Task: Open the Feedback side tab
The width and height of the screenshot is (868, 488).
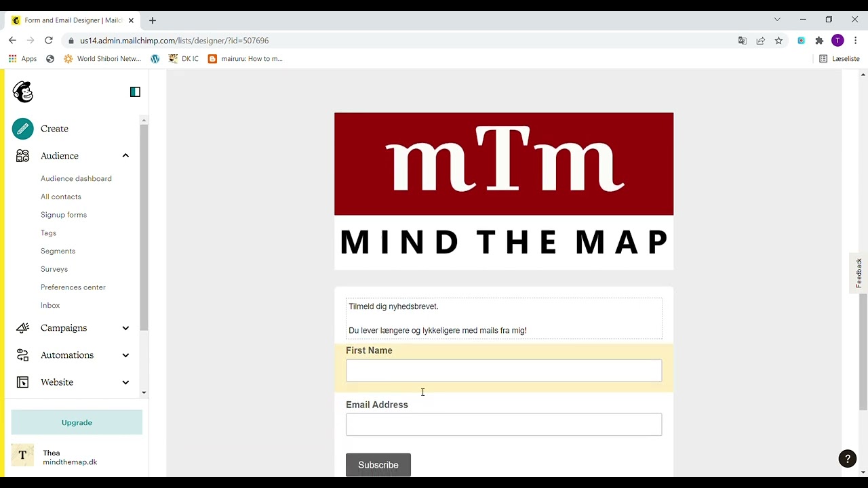Action: point(859,273)
